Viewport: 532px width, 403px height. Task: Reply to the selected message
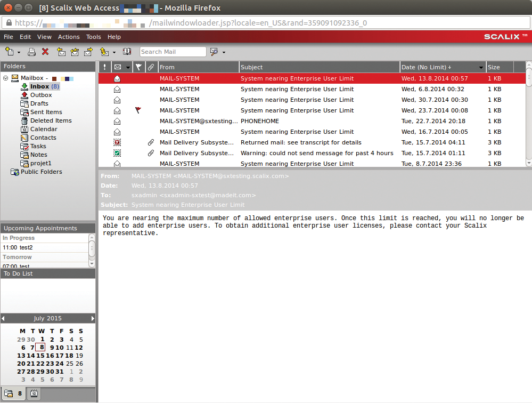point(61,51)
